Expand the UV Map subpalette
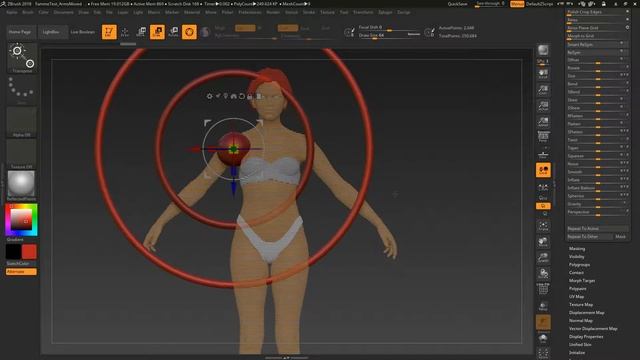 [x=576, y=296]
